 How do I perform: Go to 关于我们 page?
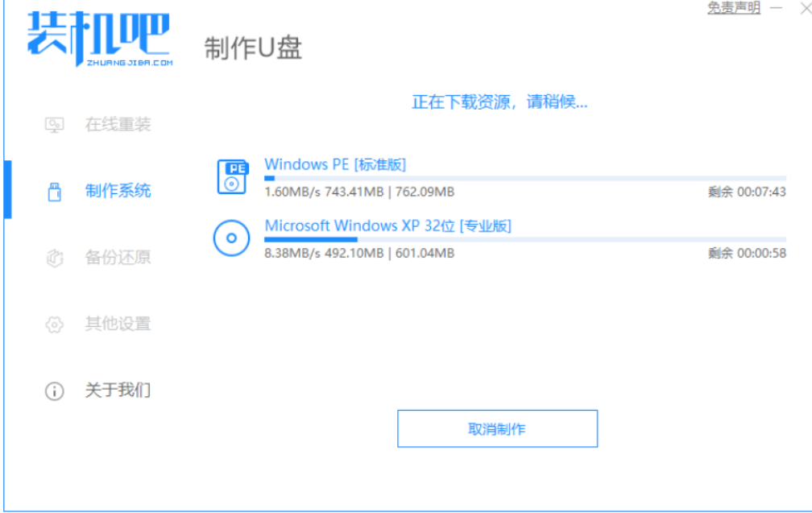click(x=118, y=390)
